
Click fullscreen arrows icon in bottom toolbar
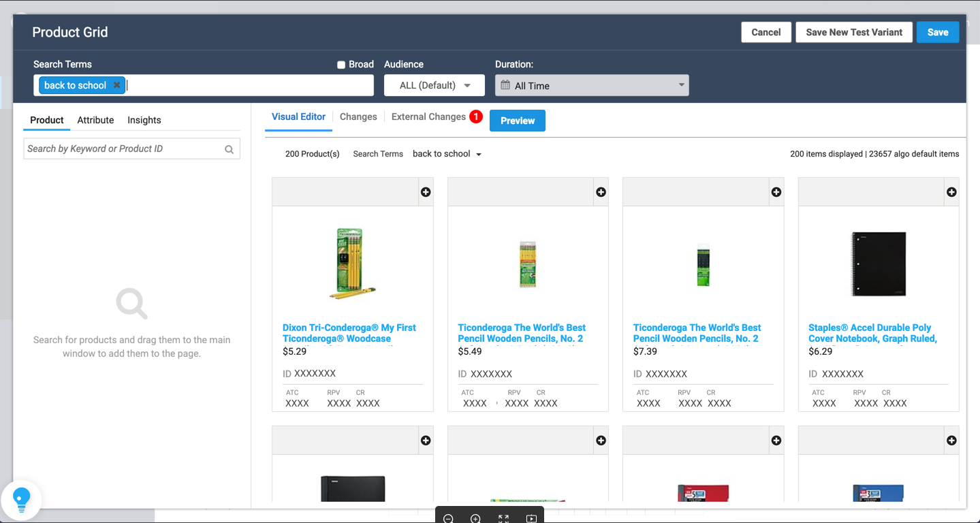(503, 519)
